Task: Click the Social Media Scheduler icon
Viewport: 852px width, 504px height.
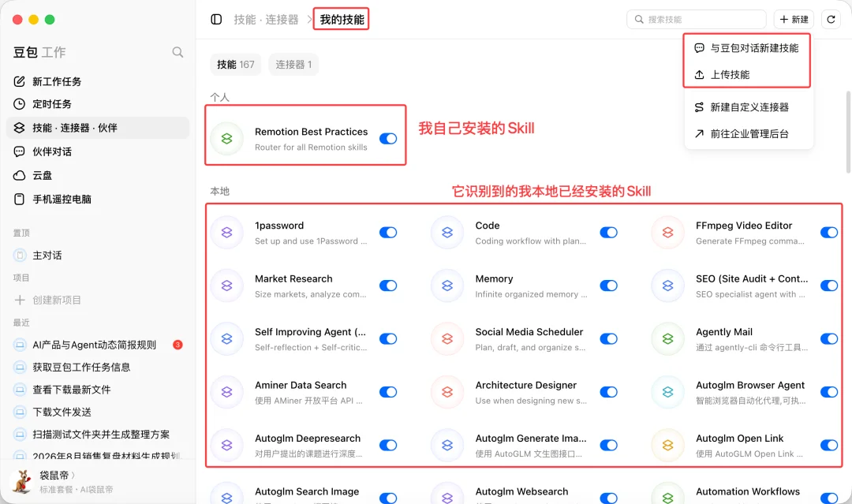Action: click(447, 339)
